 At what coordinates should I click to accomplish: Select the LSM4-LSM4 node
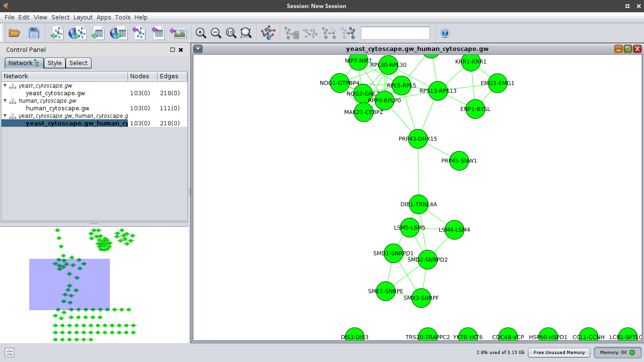pos(454,230)
